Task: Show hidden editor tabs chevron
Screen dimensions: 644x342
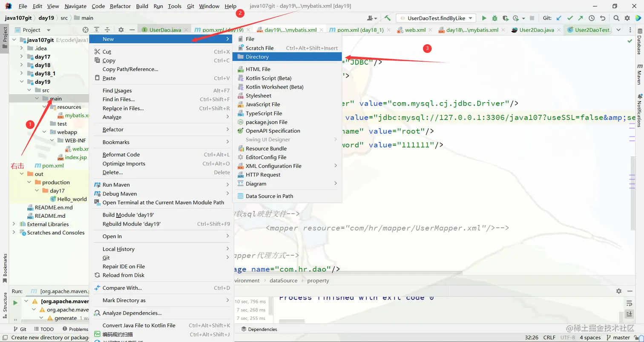Action: [x=618, y=30]
